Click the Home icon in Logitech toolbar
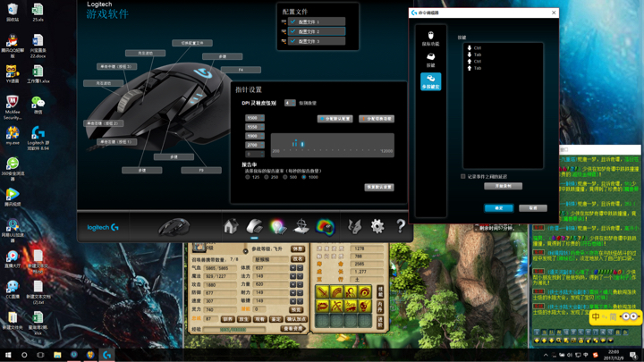 pos(231,227)
